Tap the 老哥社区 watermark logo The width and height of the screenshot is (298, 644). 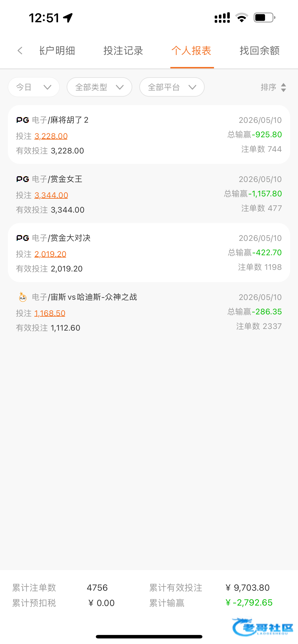(x=262, y=627)
